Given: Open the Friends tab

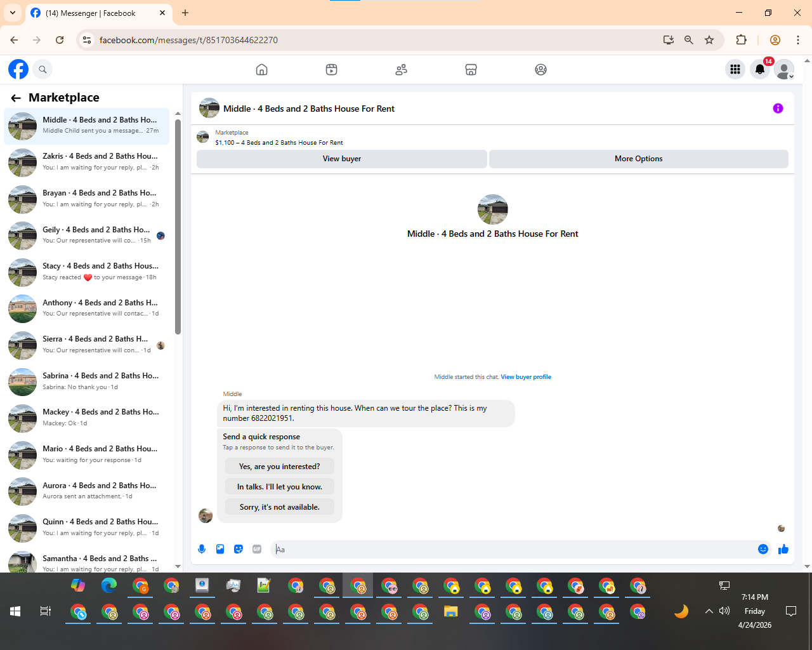Looking at the screenshot, I should [x=401, y=70].
